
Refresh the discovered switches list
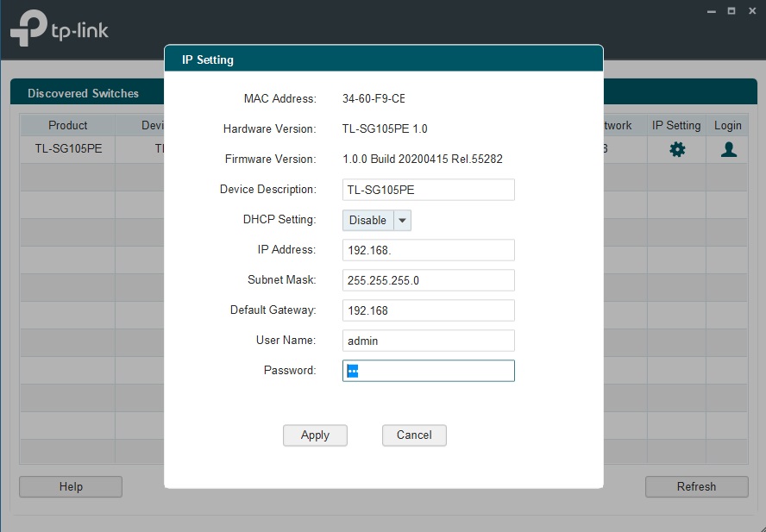pos(697,486)
